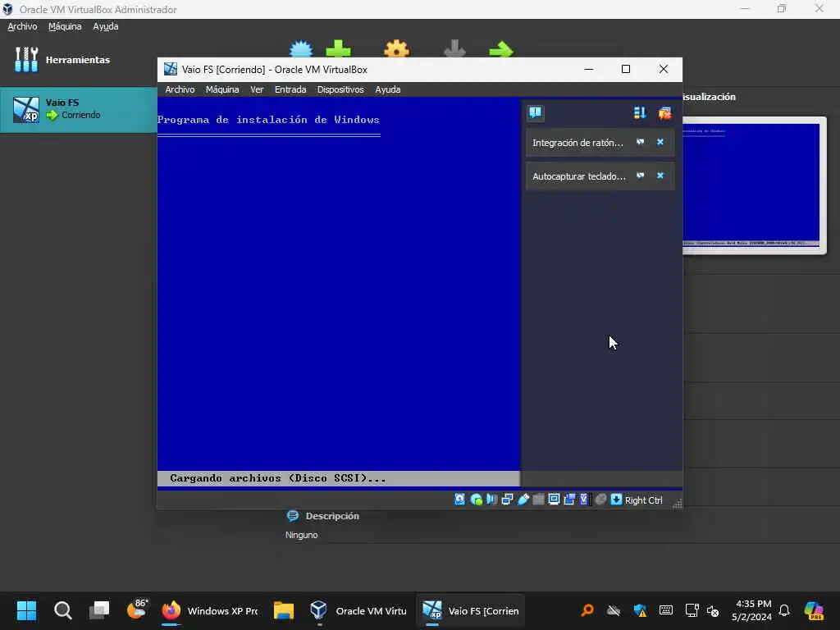Click the 'Cargando archivos (Disco SCSI)...' status line
Viewport: 840px width, 630px height.
tap(278, 478)
